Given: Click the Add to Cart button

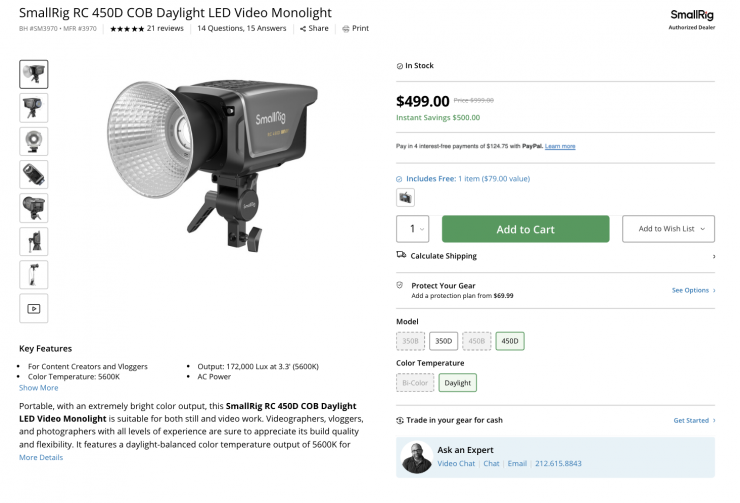Looking at the screenshot, I should (x=525, y=229).
